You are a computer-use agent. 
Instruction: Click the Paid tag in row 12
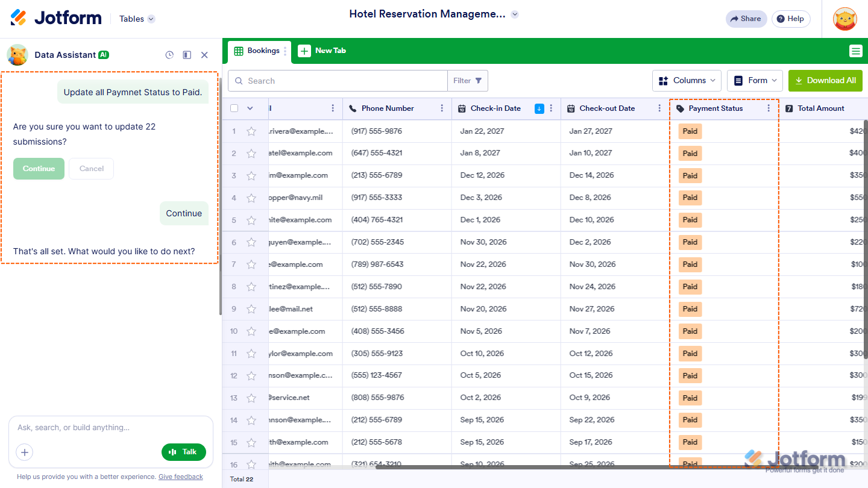point(690,376)
